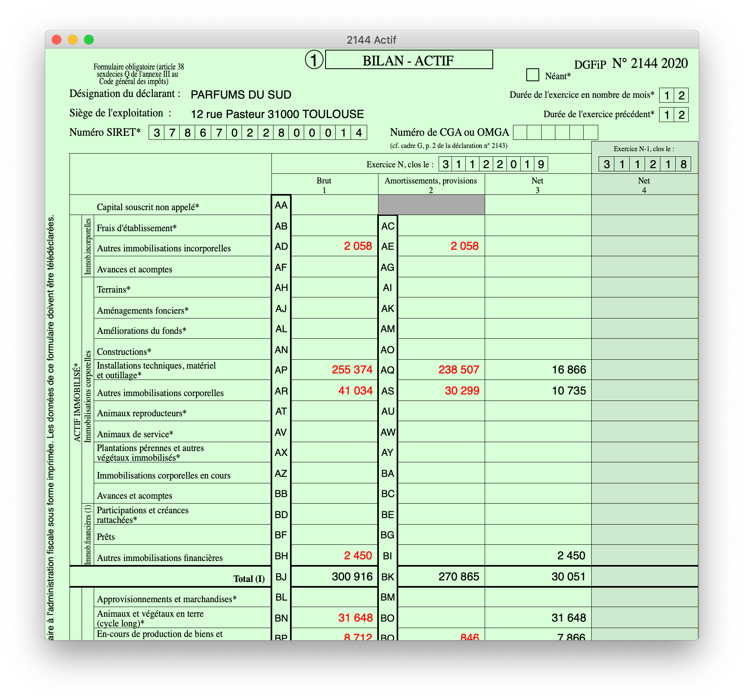The image size is (744, 700).
Task: Click the empty BI amortissement cell
Action: 441,555
